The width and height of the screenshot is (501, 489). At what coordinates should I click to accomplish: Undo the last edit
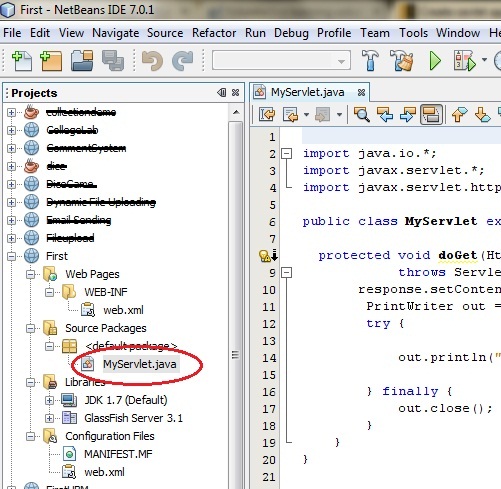152,61
